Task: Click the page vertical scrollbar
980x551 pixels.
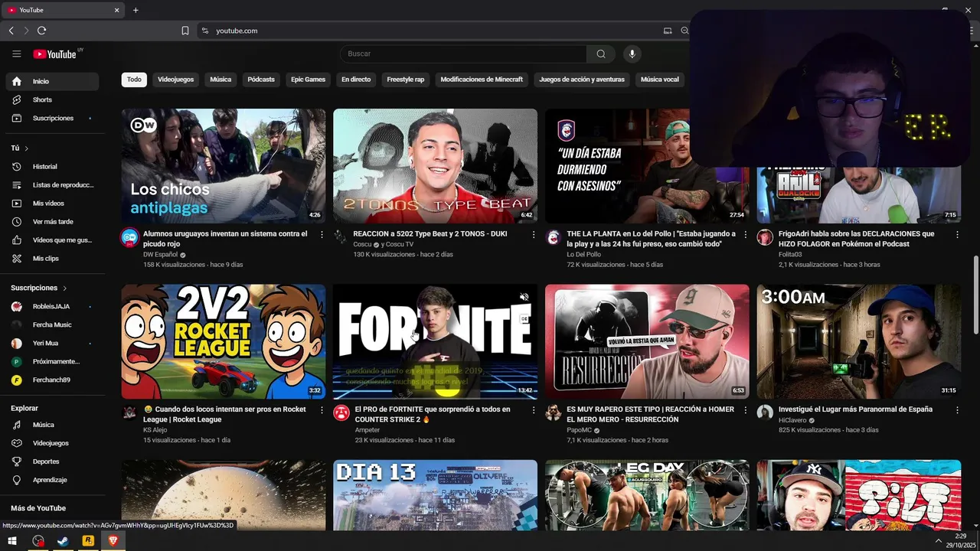Action: pyautogui.click(x=975, y=295)
